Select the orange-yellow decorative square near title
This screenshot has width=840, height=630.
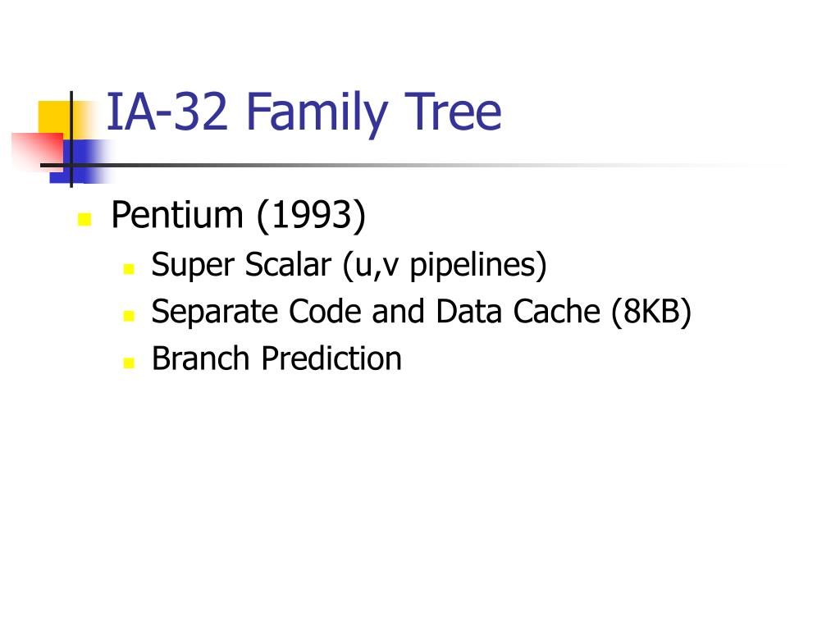[57, 119]
